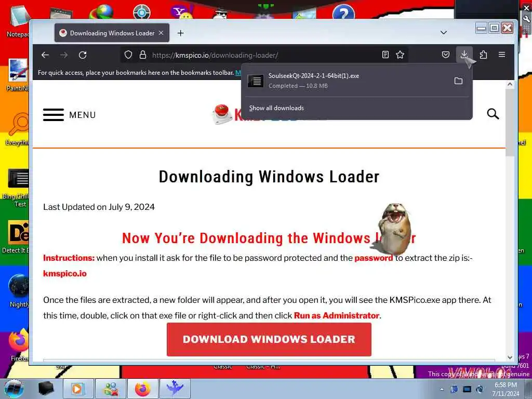Click the vertical scrollbar thumb
The width and height of the screenshot is (532, 399).
(510, 122)
